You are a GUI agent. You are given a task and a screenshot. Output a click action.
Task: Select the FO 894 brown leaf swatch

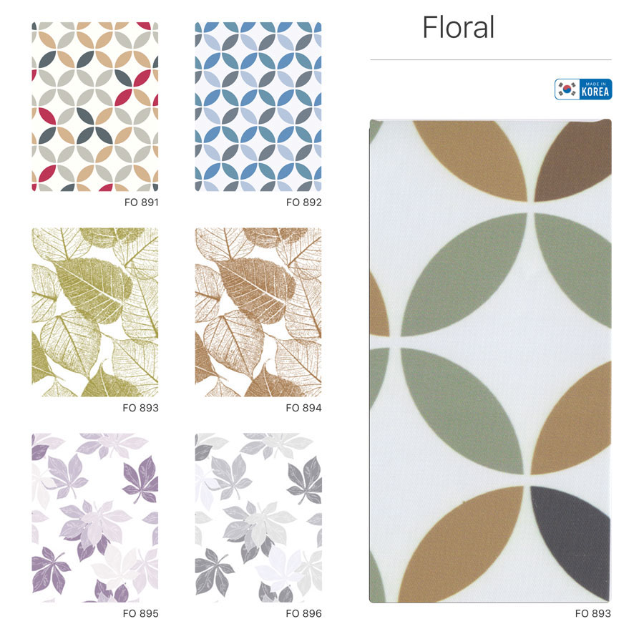tap(258, 312)
